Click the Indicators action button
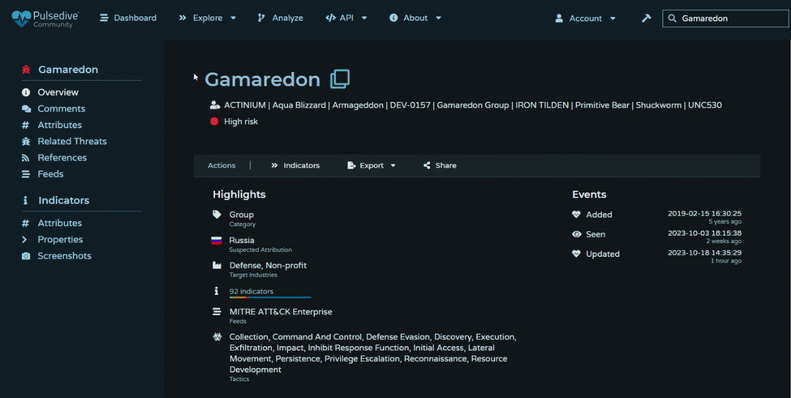 [295, 165]
